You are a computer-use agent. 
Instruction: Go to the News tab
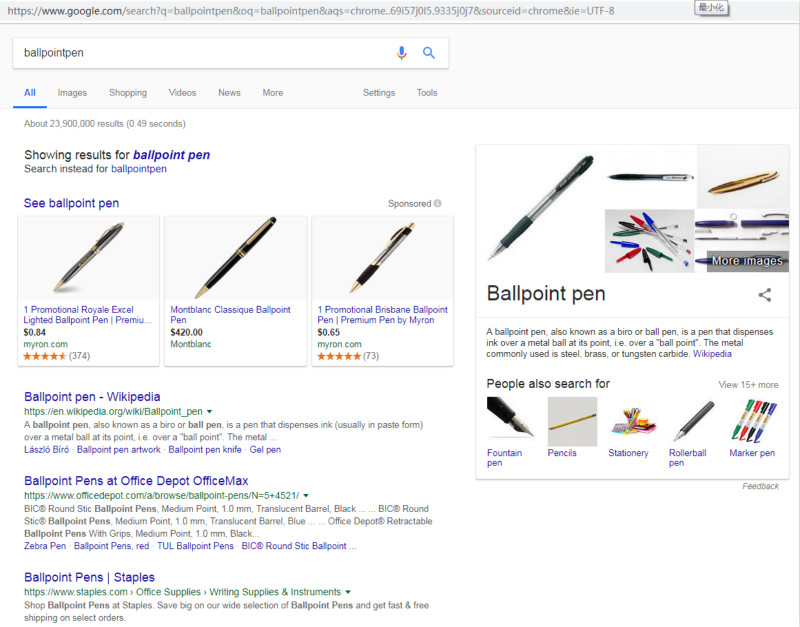229,92
